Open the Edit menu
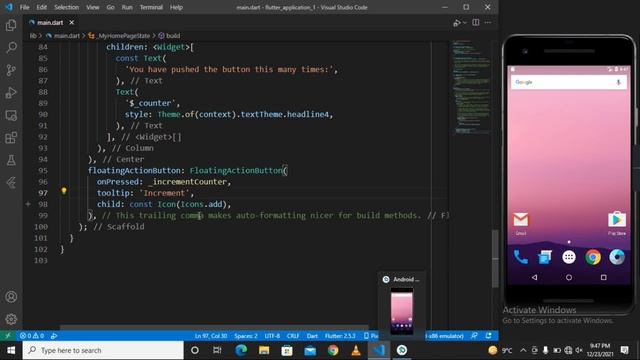Screen dimensions: 640x360 click(x=42, y=7)
